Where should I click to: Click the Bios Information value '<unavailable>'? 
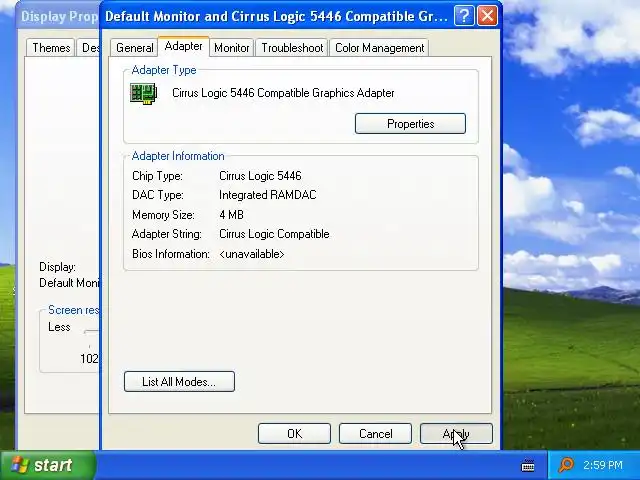click(x=251, y=254)
